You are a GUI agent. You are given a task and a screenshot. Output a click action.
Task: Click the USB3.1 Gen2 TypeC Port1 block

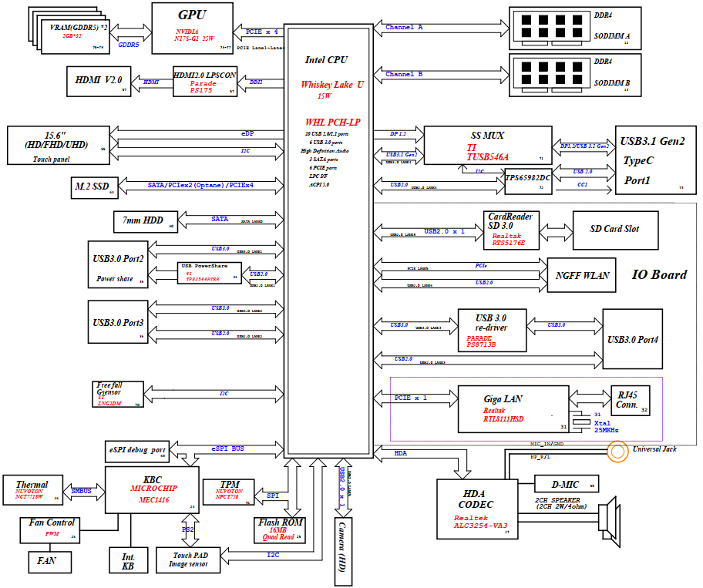point(656,160)
